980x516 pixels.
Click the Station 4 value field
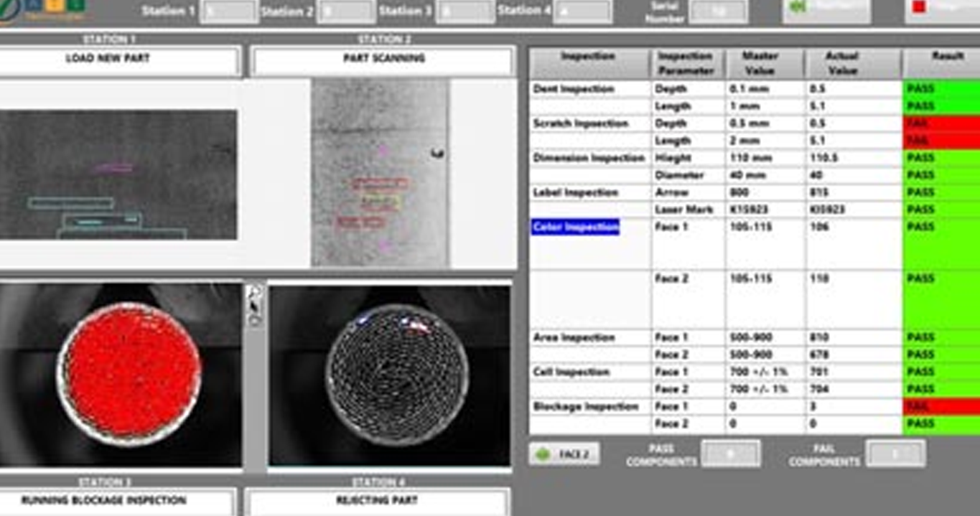tap(582, 11)
